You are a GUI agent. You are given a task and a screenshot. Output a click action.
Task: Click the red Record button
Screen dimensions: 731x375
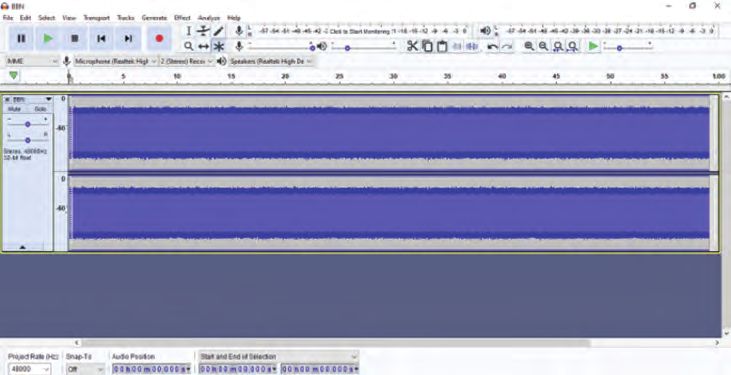pos(159,39)
